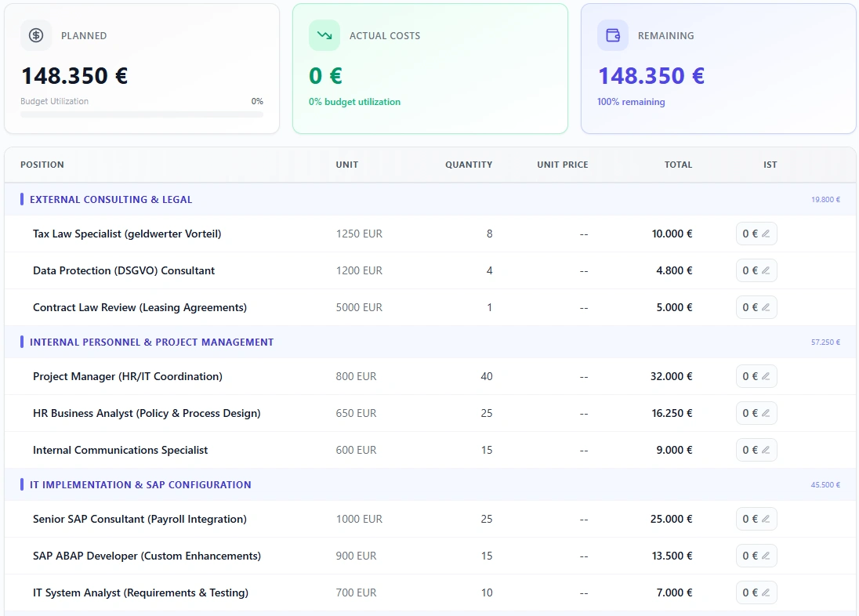Click pencil icon for Senior SAP Consultant
This screenshot has height=616, width=859.
pos(766,519)
